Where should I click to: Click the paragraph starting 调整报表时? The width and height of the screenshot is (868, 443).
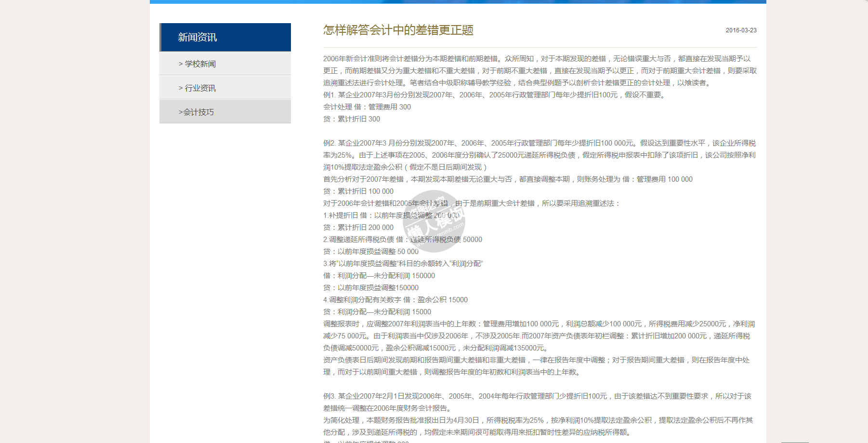coord(539,336)
